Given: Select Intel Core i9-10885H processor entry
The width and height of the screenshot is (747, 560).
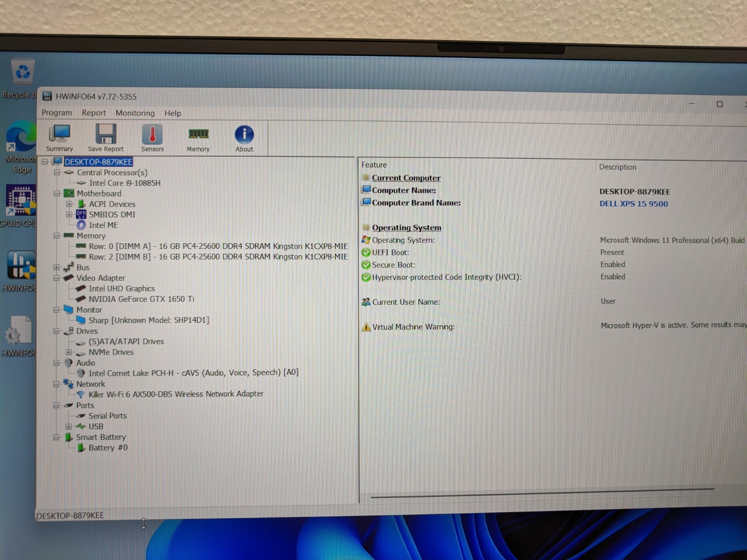Looking at the screenshot, I should tap(125, 183).
